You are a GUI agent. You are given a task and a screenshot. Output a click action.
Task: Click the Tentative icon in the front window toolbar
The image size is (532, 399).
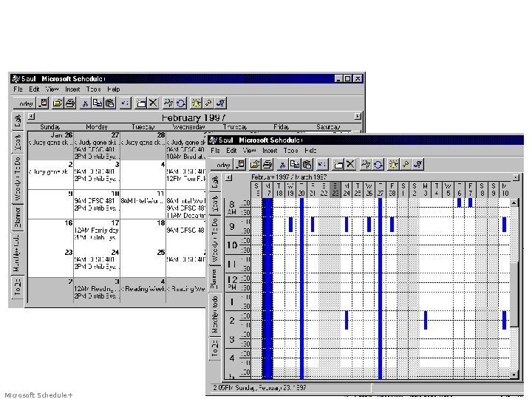tap(418, 165)
